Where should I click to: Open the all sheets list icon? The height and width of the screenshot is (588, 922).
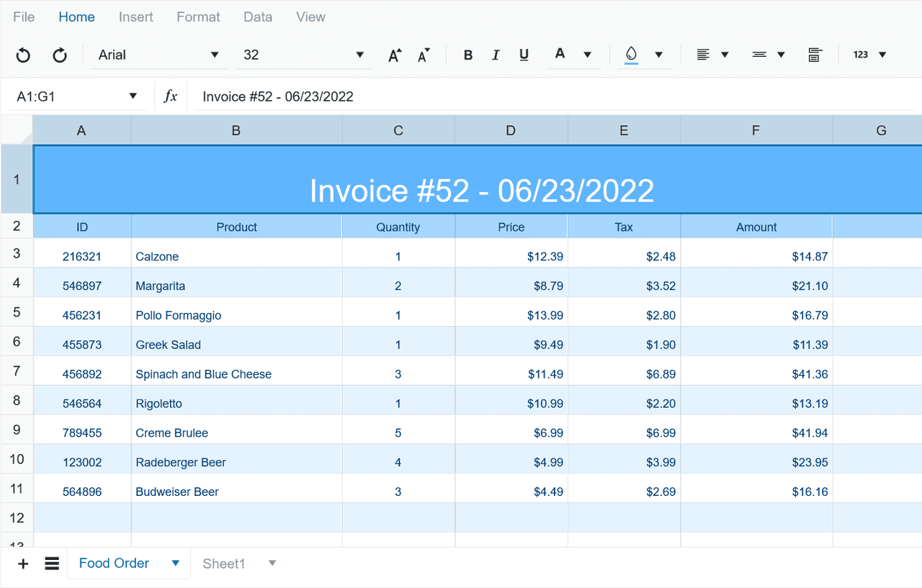click(x=52, y=564)
